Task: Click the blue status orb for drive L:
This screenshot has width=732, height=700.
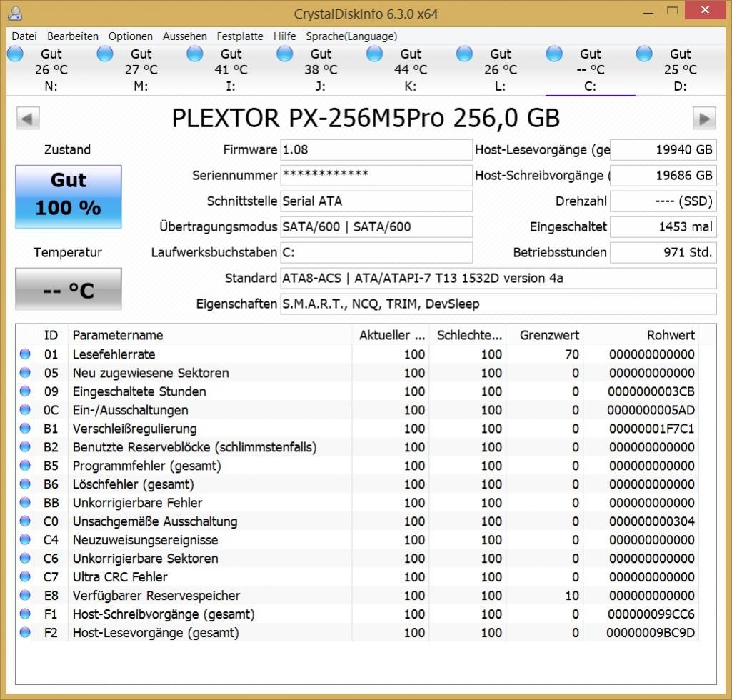Action: (x=464, y=54)
